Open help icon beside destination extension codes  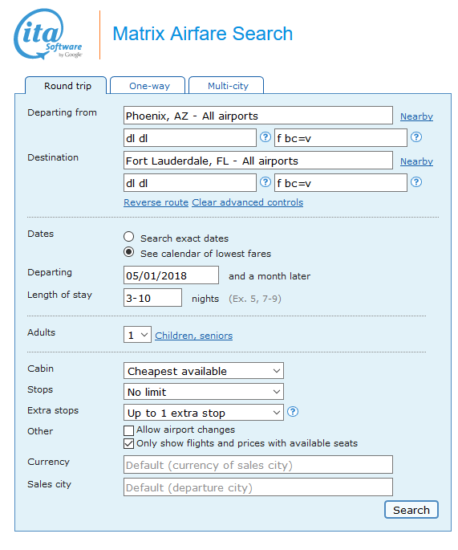[x=416, y=182]
